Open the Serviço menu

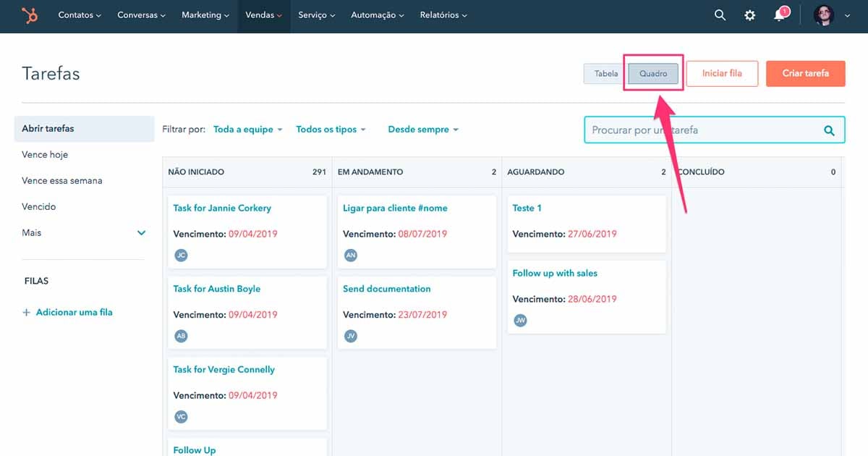coord(317,15)
